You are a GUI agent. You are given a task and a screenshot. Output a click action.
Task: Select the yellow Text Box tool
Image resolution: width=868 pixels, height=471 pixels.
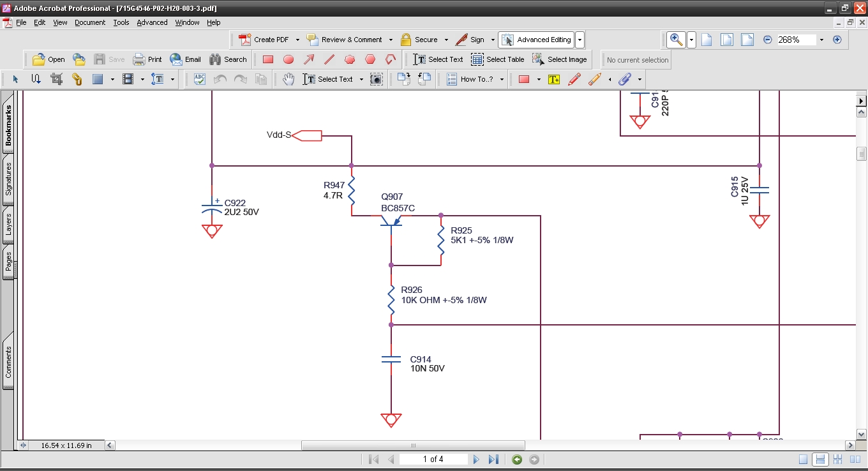[553, 79]
